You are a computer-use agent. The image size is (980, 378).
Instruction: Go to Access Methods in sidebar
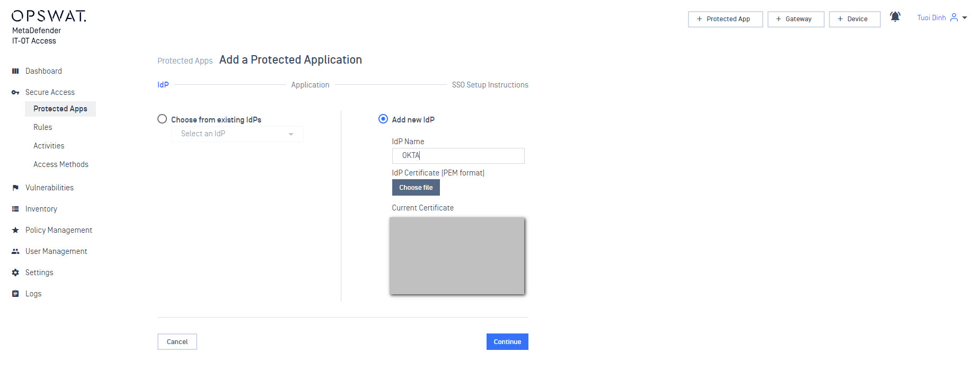click(x=61, y=164)
